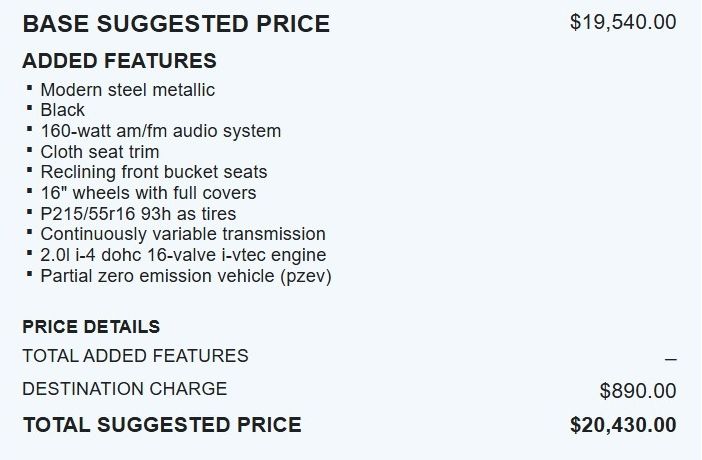Click the Total Suggested Price label
This screenshot has height=460, width=702.
tap(162, 425)
